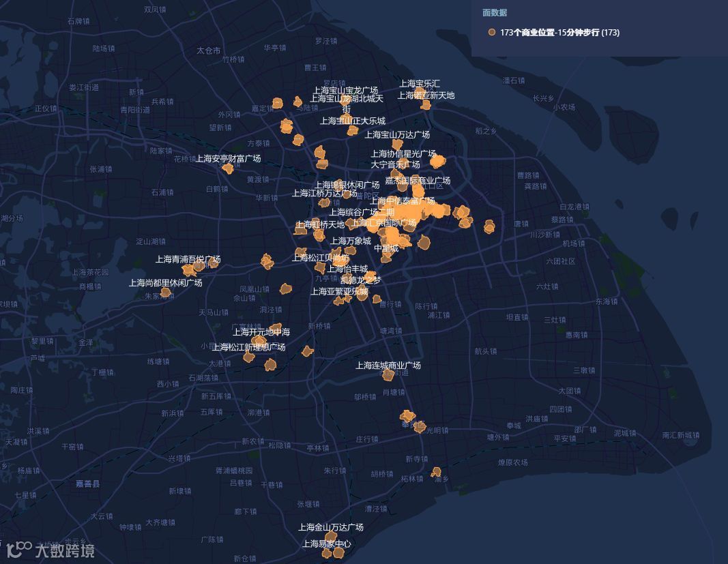Viewport: 728px width, 564px height.
Task: Click the 上海虹桥天地 label
Action: point(320,224)
